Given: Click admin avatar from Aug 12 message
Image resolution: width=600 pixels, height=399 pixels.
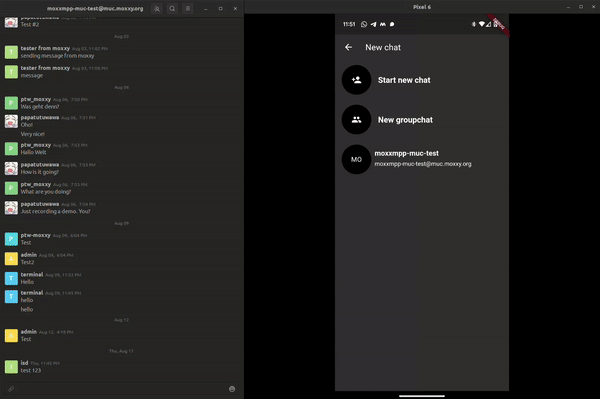Looking at the screenshot, I should pyautogui.click(x=11, y=335).
